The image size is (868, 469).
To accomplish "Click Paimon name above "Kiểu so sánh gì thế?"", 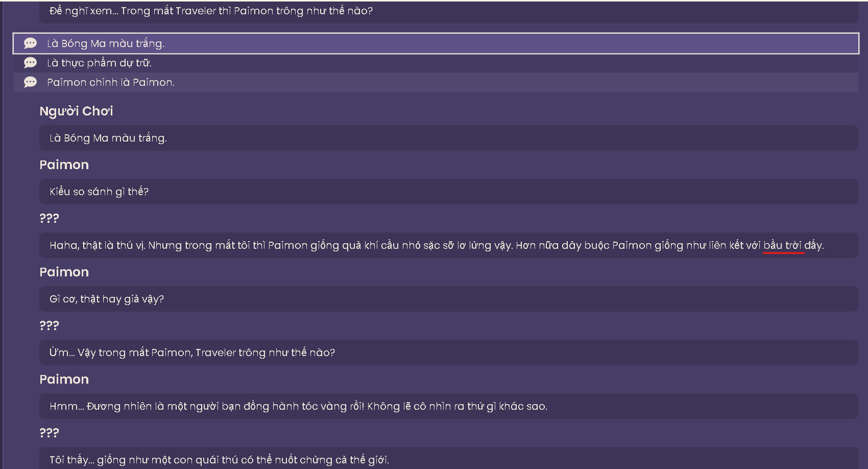I will 64,165.
